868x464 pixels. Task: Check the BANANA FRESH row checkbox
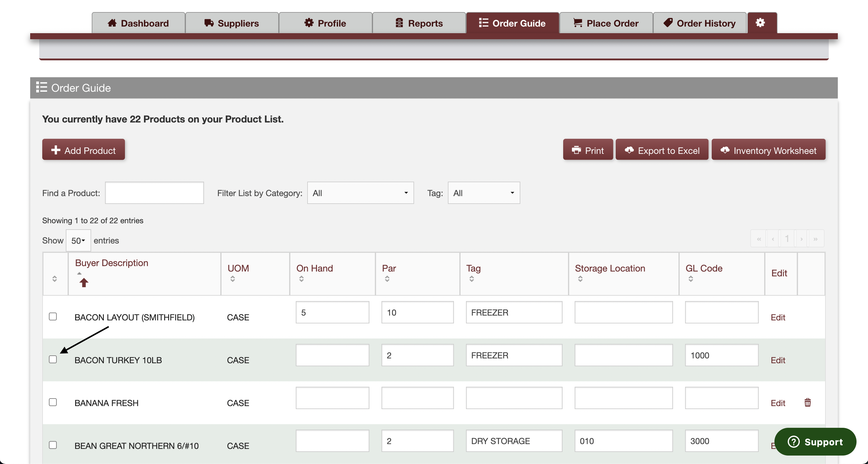pos(53,402)
